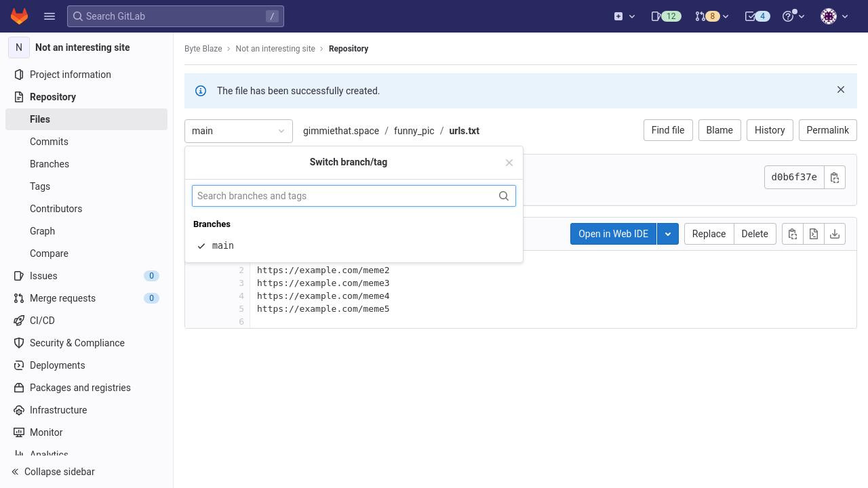Open Project information in sidebar
This screenshot has height=488, width=868.
pyautogui.click(x=86, y=75)
